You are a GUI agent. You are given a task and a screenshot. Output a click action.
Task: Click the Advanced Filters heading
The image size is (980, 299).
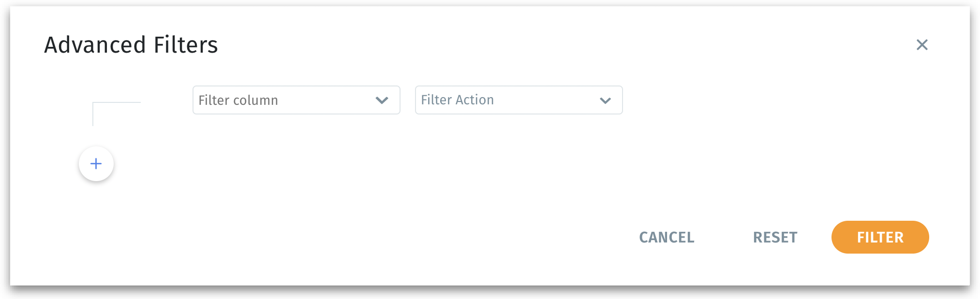(x=131, y=45)
